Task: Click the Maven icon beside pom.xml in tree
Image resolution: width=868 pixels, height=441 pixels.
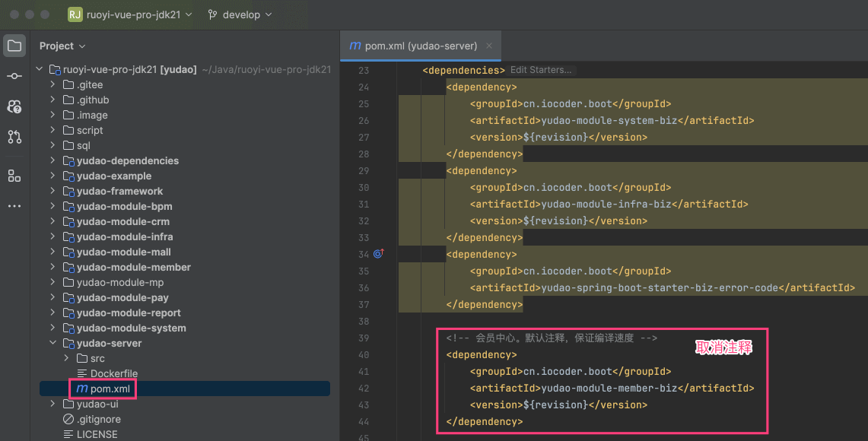Action: [81, 389]
